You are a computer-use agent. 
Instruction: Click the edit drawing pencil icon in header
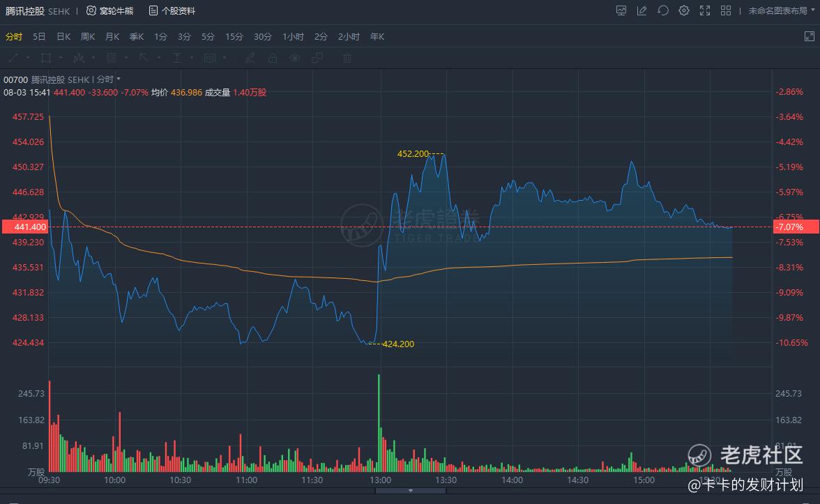coord(642,10)
